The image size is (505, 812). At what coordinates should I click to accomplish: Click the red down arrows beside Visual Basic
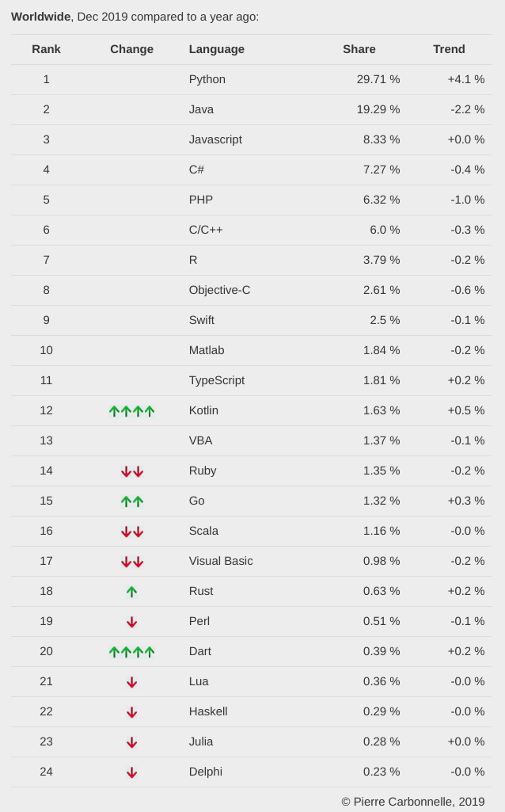pos(131,562)
